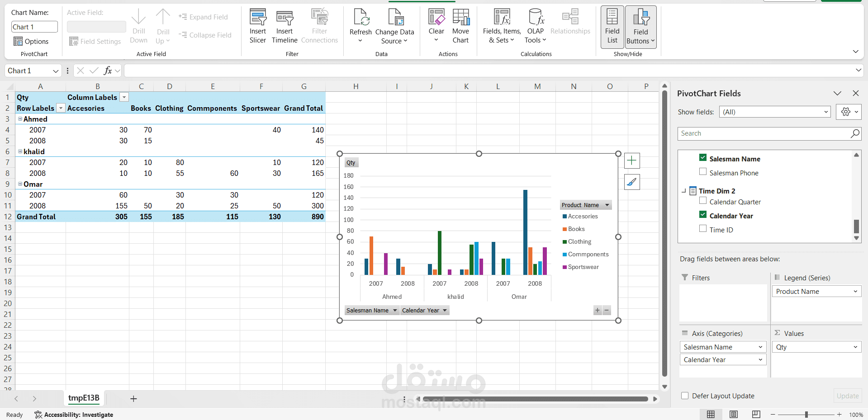The width and height of the screenshot is (868, 420).
Task: Click Move Chart to relocate the chart
Action: point(460,26)
